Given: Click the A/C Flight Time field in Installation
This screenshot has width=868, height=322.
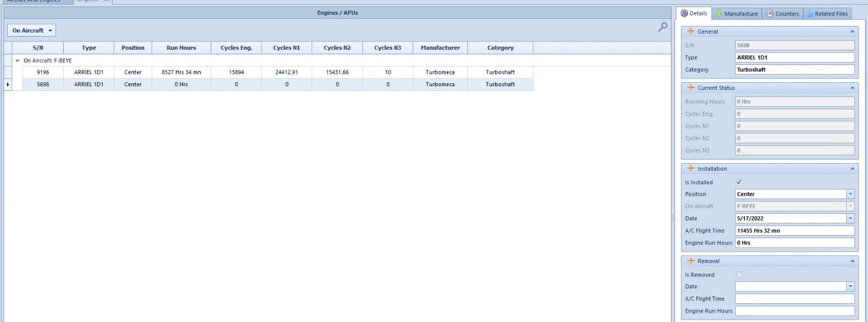Looking at the screenshot, I should point(795,230).
